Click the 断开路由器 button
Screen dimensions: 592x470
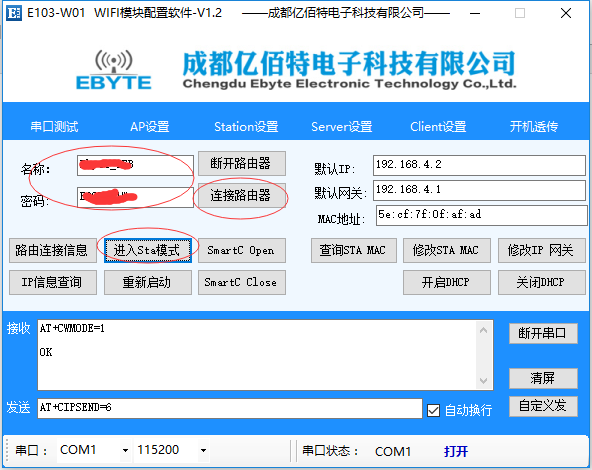(x=242, y=163)
